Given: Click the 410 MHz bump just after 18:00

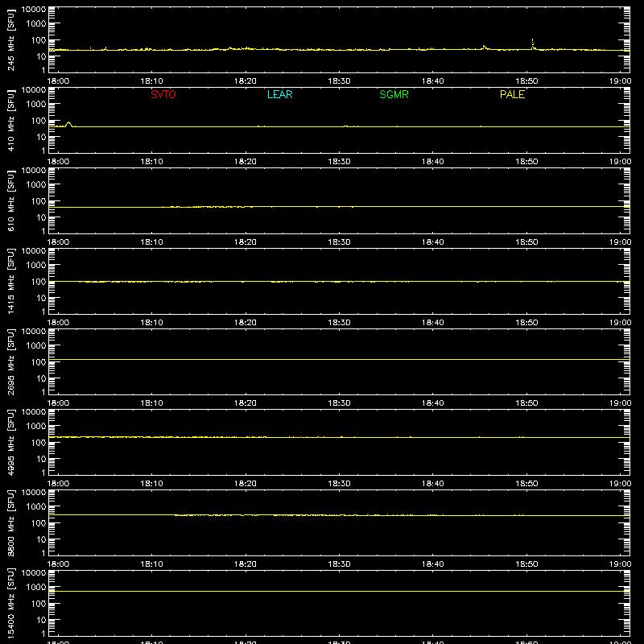Looking at the screenshot, I should [x=68, y=124].
